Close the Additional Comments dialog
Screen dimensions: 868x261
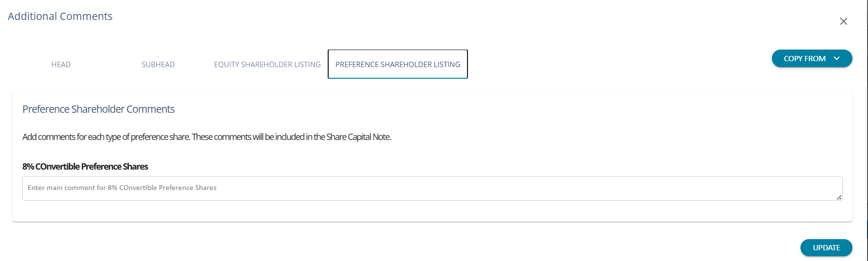843,21
